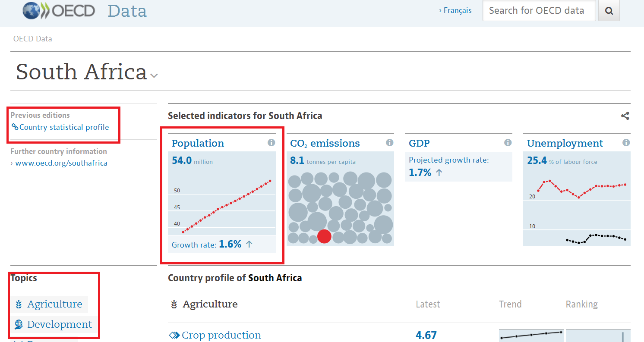Click the Further country information label
The height and width of the screenshot is (342, 644).
[59, 151]
